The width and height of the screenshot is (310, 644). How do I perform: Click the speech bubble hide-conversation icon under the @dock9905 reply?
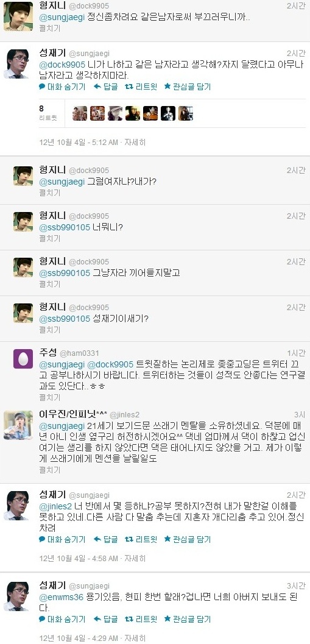click(x=42, y=87)
